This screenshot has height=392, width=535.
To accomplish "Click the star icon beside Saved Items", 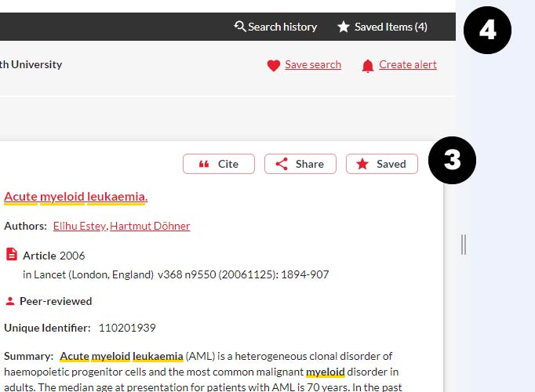I will click(x=343, y=27).
